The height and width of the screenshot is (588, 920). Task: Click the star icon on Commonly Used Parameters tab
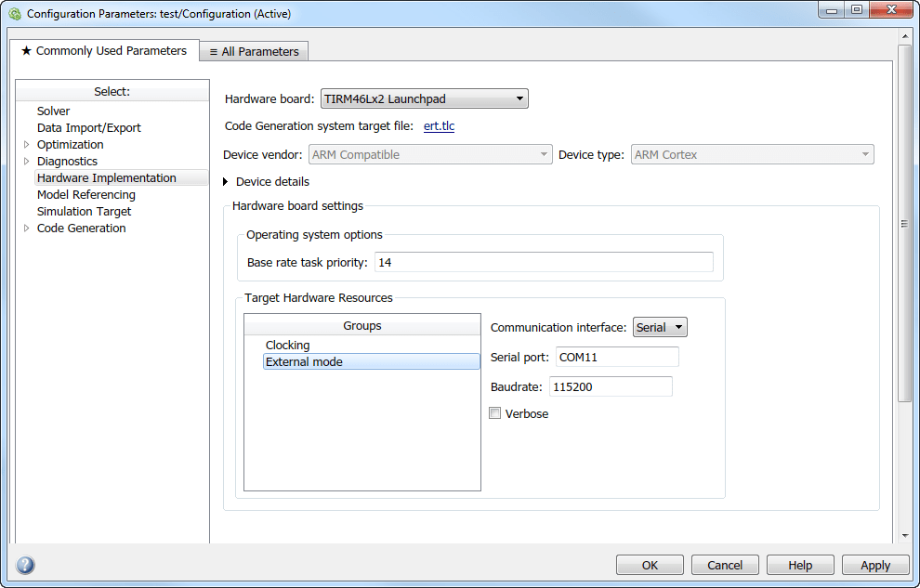(x=26, y=51)
